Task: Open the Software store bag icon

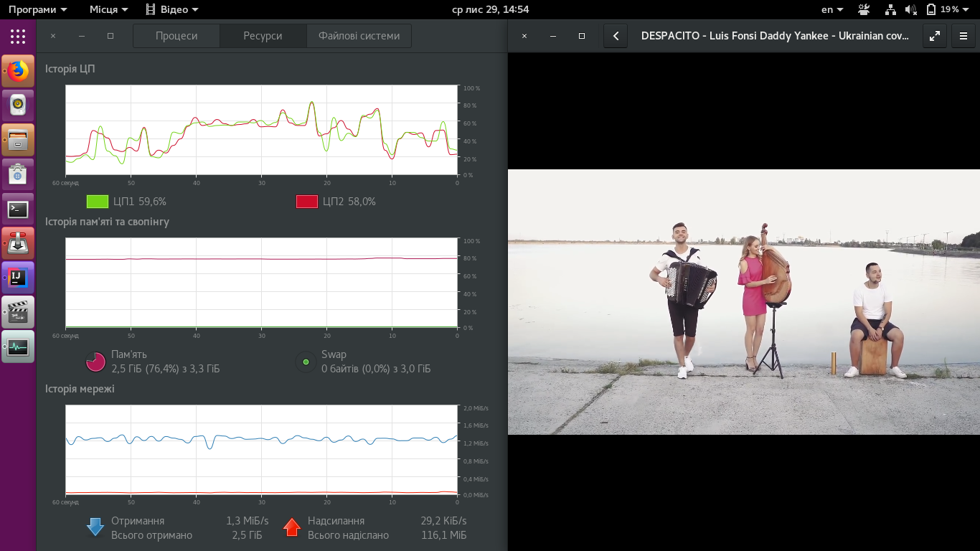Action: pos(18,174)
